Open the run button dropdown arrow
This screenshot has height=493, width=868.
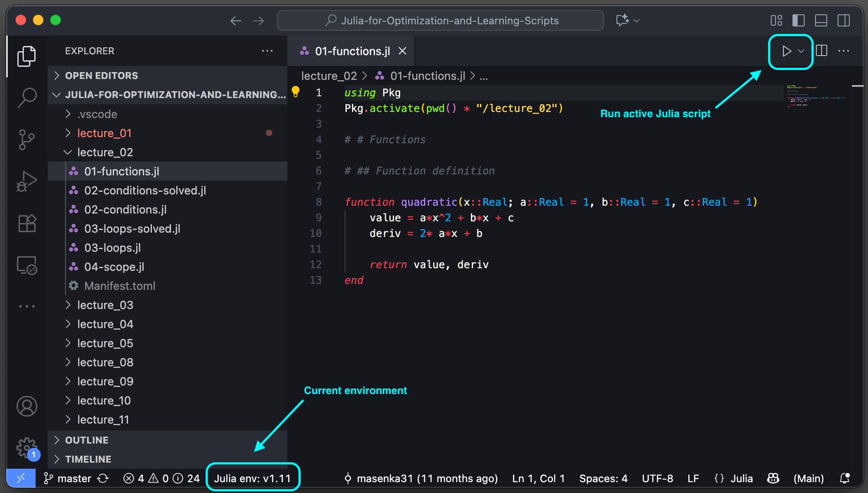click(801, 51)
